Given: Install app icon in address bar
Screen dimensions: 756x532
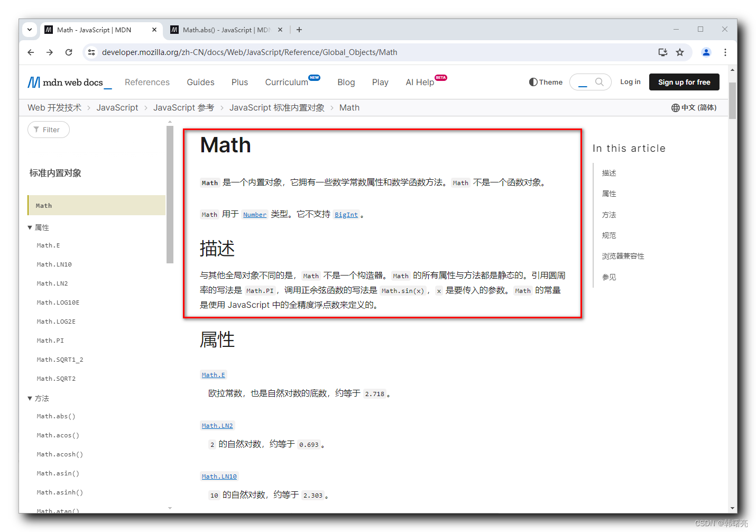Looking at the screenshot, I should pyautogui.click(x=662, y=52).
